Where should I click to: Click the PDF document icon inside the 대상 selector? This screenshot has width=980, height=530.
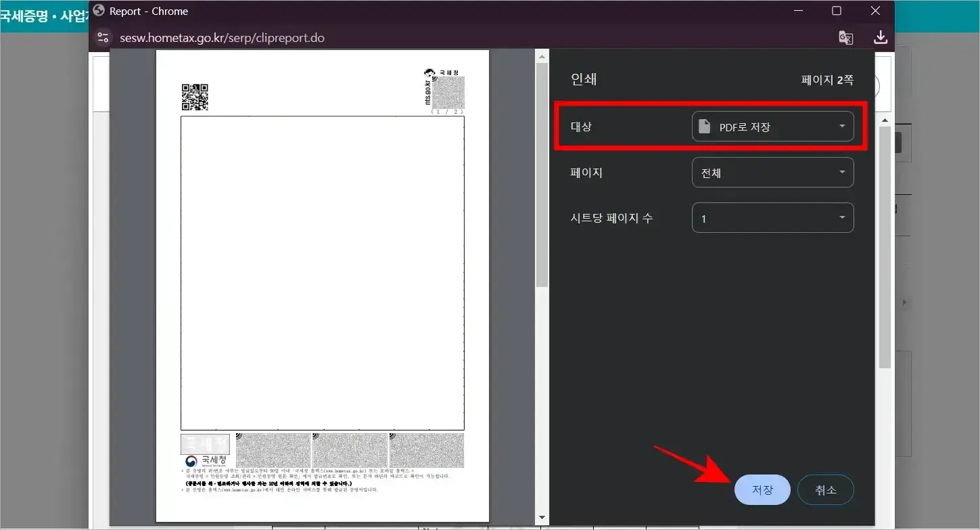coord(703,126)
